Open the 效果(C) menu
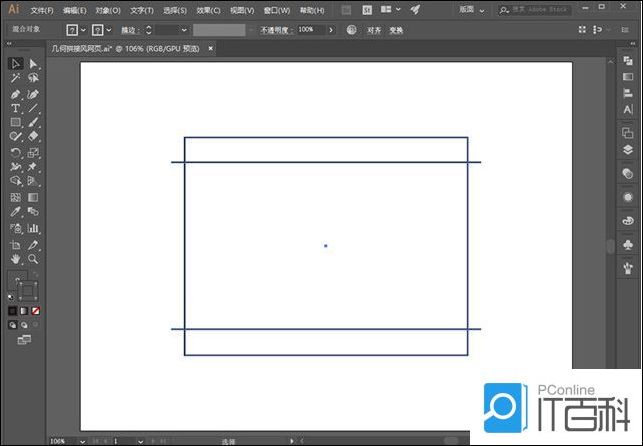The width and height of the screenshot is (643, 446). [x=208, y=10]
